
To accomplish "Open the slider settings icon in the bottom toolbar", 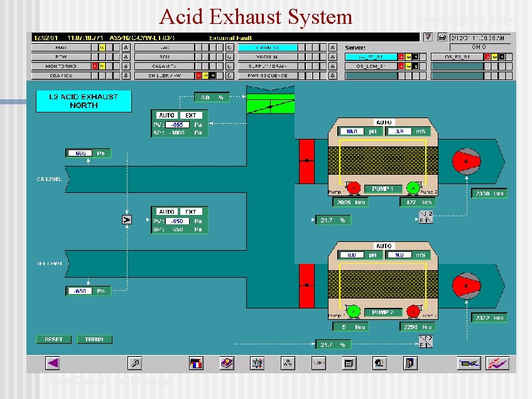I will pos(257,363).
